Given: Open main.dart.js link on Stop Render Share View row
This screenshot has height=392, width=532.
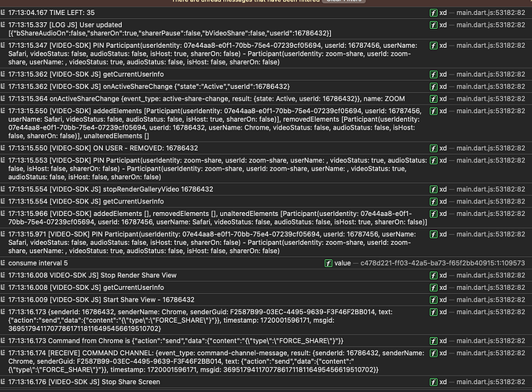Looking at the screenshot, I should click(x=490, y=275).
